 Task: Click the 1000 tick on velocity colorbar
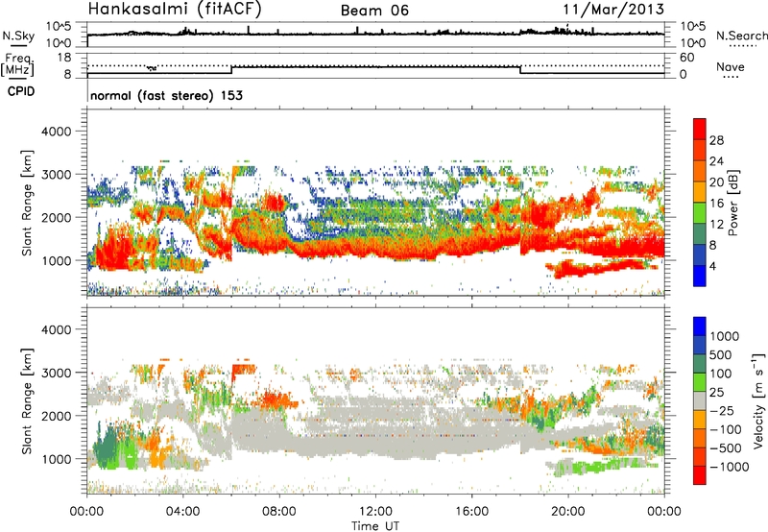[x=725, y=336]
